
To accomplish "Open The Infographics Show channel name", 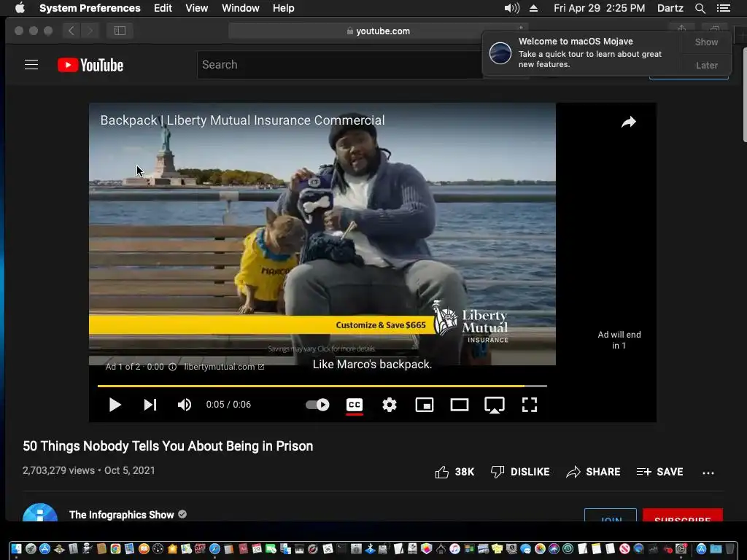I will (122, 515).
